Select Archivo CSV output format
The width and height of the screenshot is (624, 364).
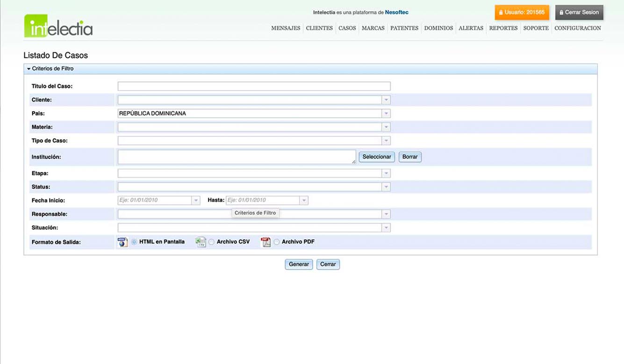coord(212,242)
